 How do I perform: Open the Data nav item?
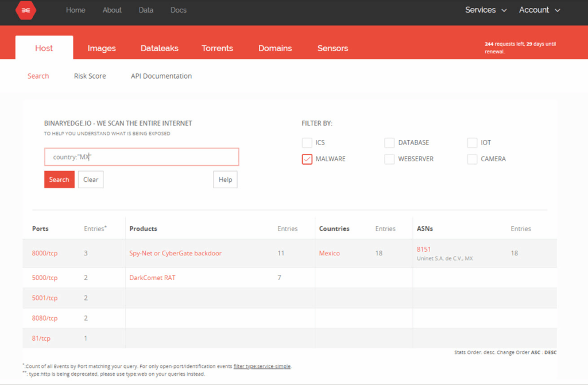tap(146, 10)
